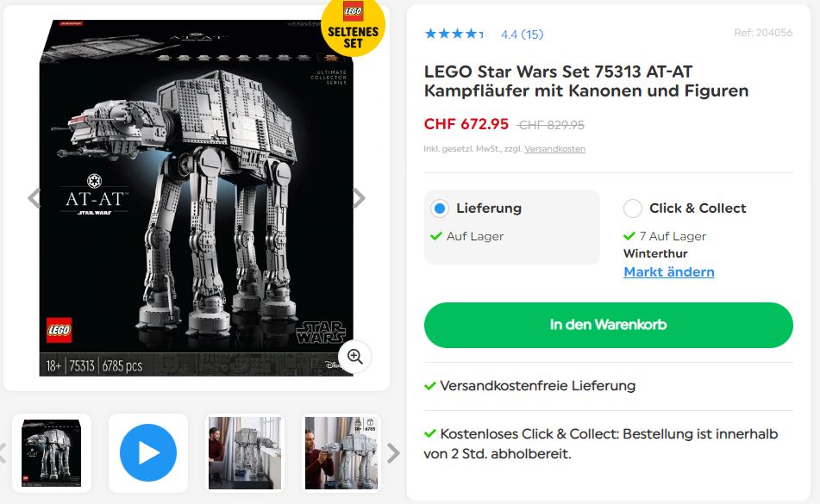This screenshot has height=504, width=820.
Task: Select the Click & Collect radio option
Action: point(633,208)
